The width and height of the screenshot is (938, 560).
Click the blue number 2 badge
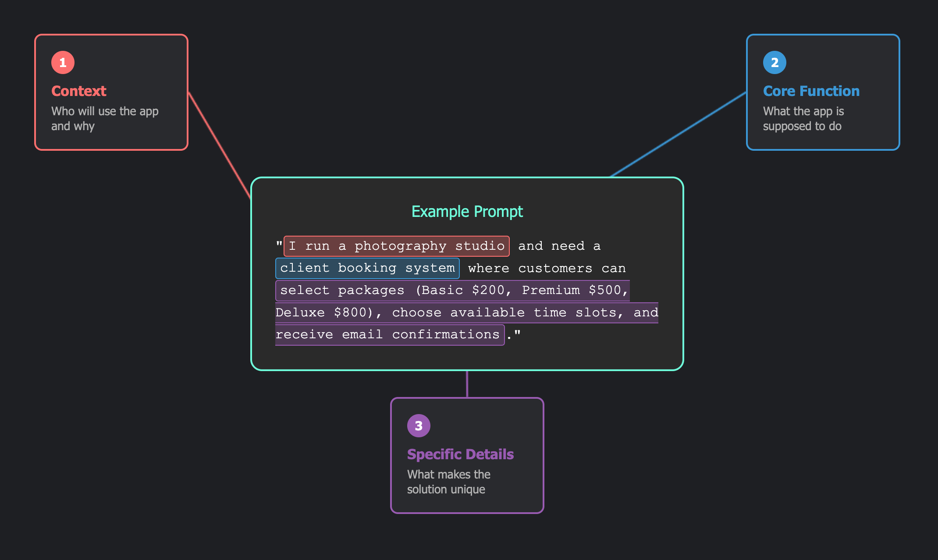point(774,63)
